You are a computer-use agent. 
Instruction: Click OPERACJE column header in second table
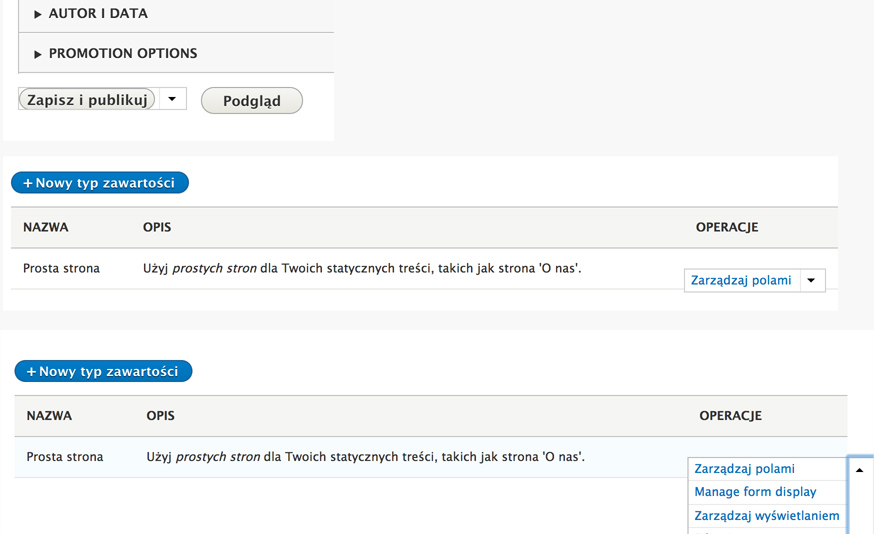730,416
